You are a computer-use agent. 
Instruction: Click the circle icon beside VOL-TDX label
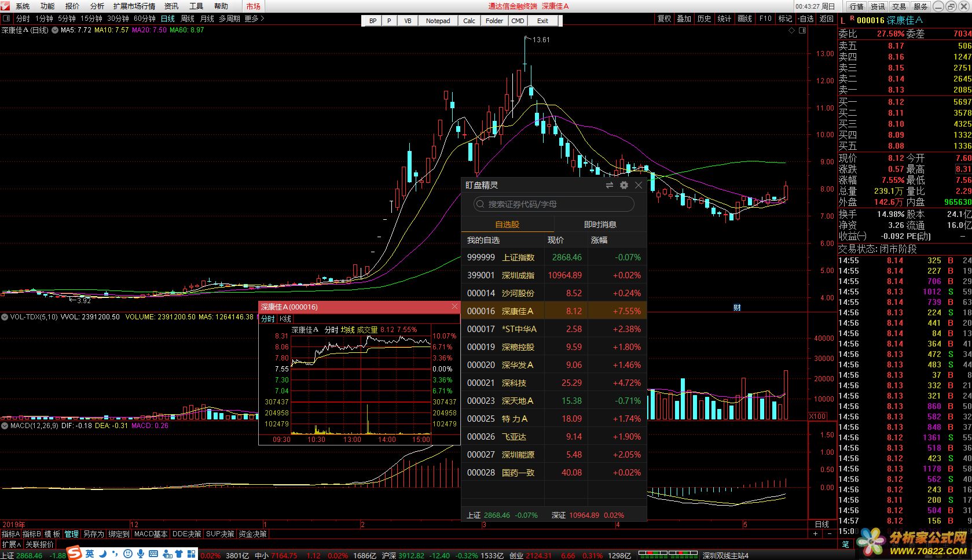(5, 317)
